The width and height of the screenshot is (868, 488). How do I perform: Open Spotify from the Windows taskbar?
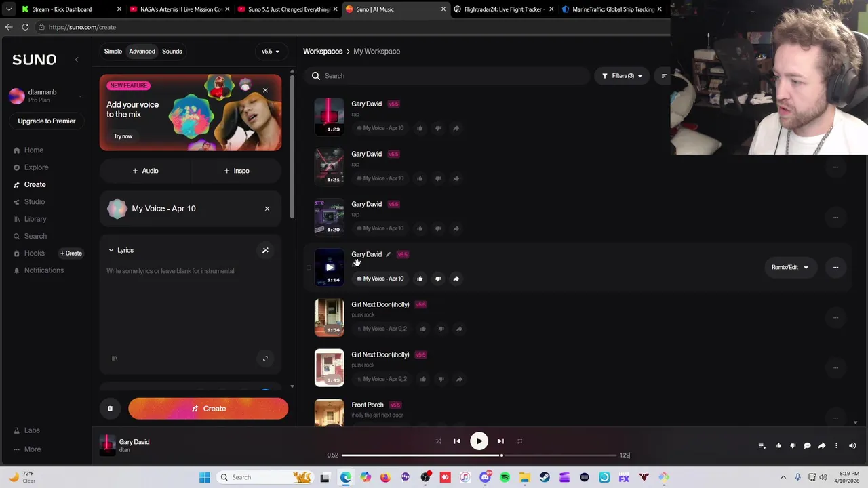point(505,478)
